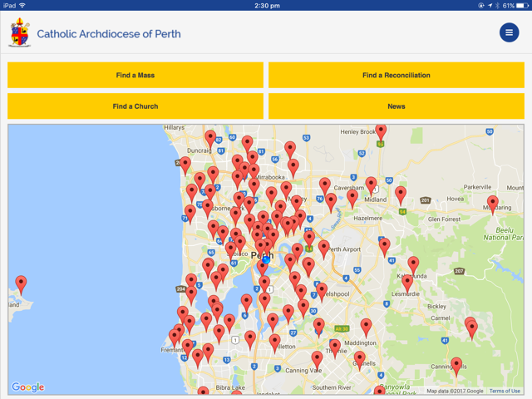
Task: Tap the Glen Forrest label
Action: pos(444,219)
